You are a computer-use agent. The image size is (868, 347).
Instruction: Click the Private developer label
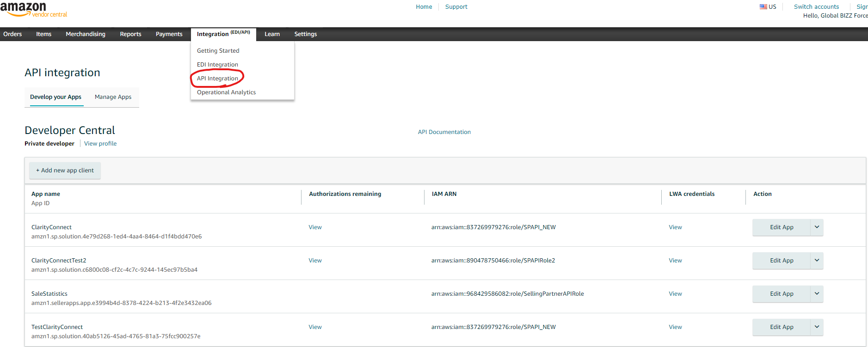tap(49, 144)
